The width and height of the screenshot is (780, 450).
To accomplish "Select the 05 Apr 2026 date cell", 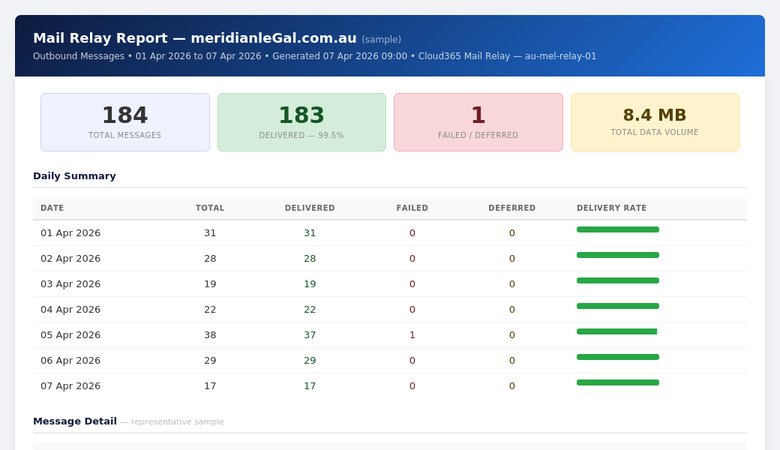I will [71, 335].
